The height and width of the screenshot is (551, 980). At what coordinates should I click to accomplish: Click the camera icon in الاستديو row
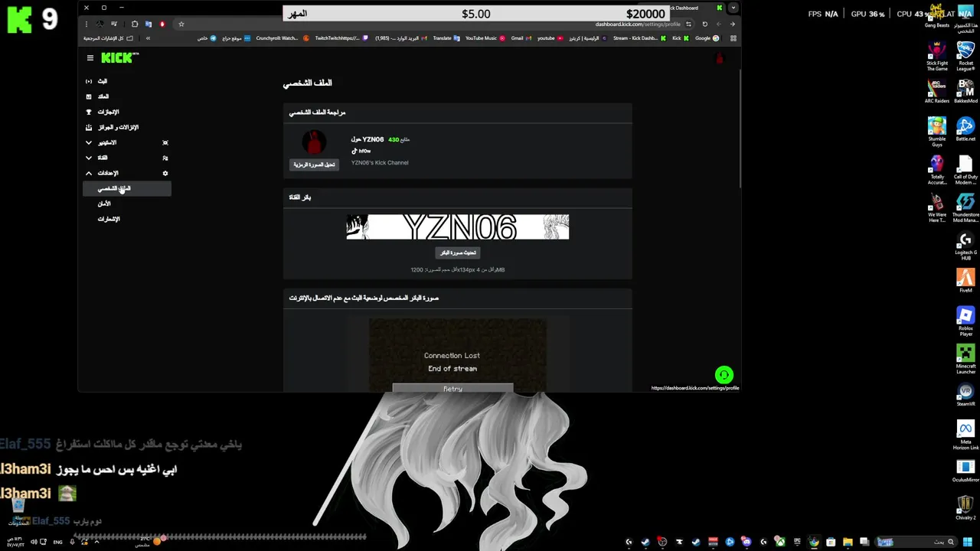click(x=165, y=142)
